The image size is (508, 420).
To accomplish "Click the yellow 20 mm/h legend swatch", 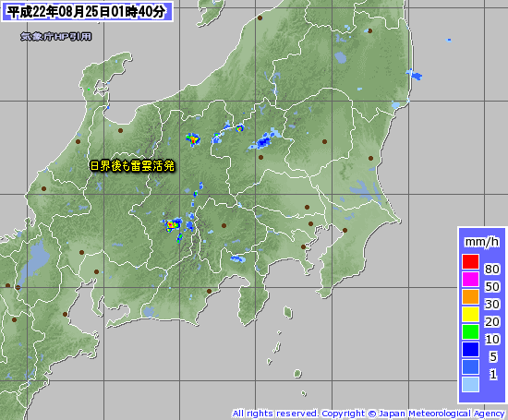I will pos(470,314).
